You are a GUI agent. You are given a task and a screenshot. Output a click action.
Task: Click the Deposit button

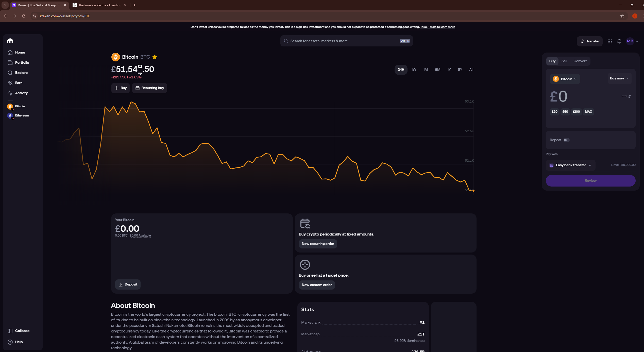coord(128,284)
